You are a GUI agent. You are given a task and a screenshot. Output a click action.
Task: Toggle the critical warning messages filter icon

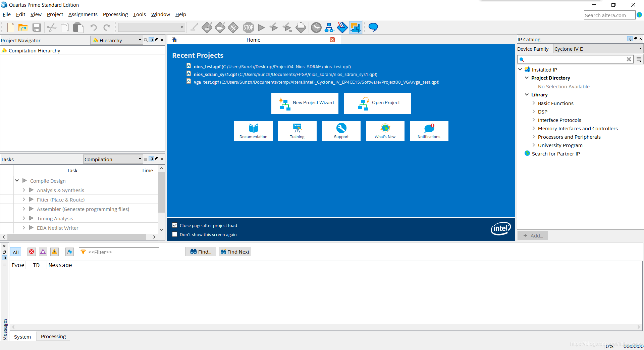[43, 252]
